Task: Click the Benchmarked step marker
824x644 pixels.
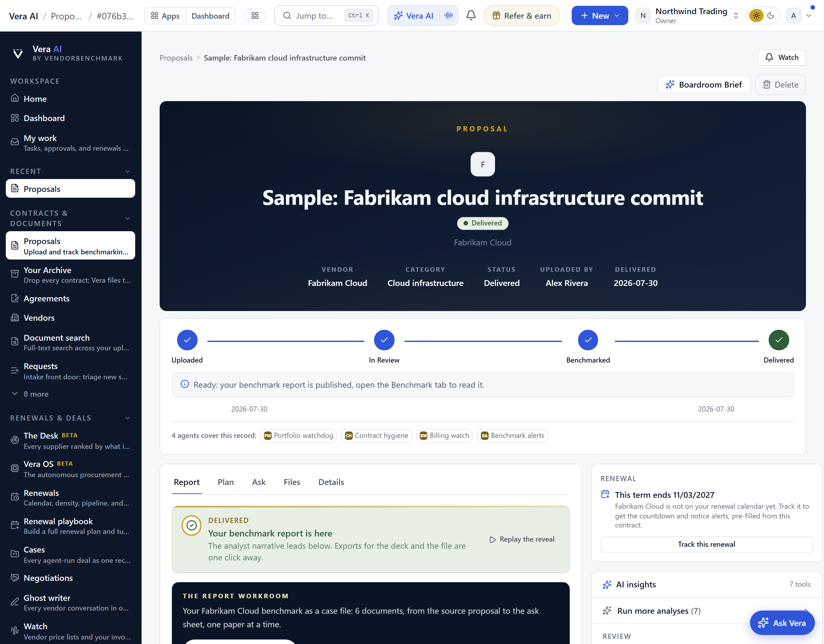Action: tap(588, 340)
